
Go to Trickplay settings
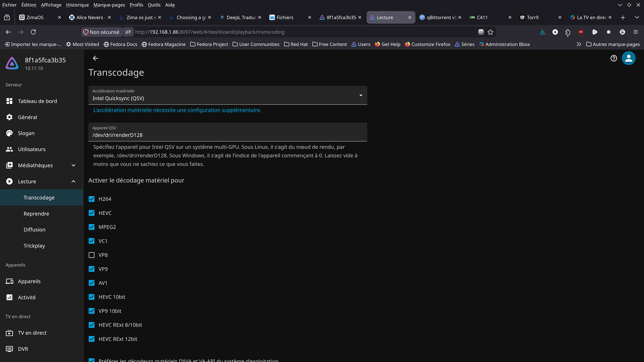(x=34, y=246)
